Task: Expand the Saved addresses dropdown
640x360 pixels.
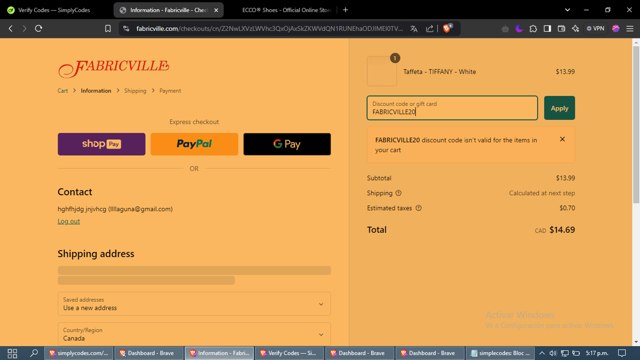Action: [x=194, y=304]
